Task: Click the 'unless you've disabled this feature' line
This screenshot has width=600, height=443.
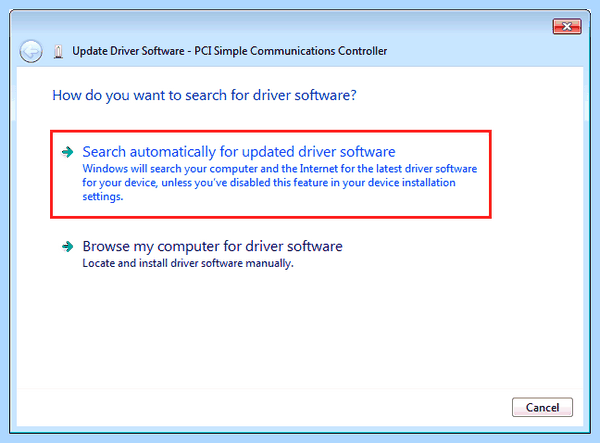Action: 269,183
